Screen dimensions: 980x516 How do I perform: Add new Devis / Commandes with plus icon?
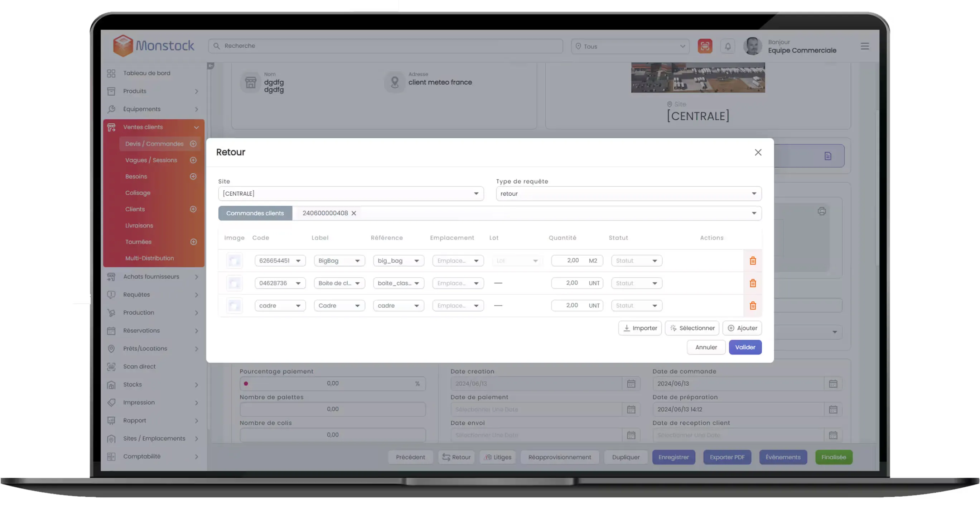[193, 144]
